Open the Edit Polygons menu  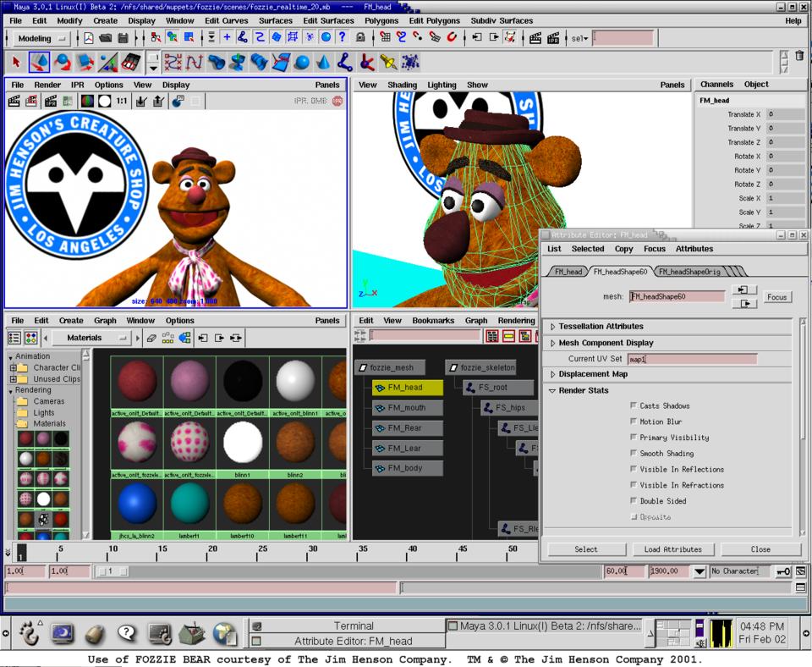pyautogui.click(x=434, y=20)
